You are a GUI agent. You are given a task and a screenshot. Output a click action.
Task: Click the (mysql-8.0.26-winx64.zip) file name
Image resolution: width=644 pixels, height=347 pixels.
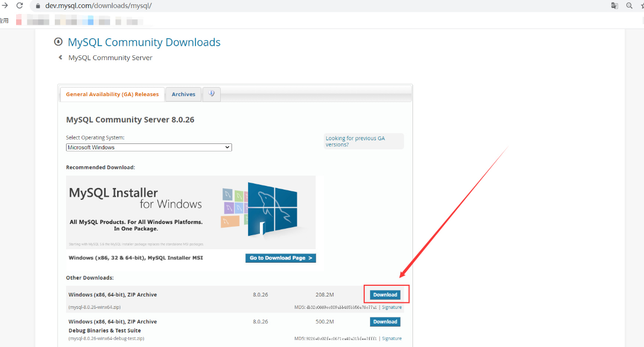95,307
